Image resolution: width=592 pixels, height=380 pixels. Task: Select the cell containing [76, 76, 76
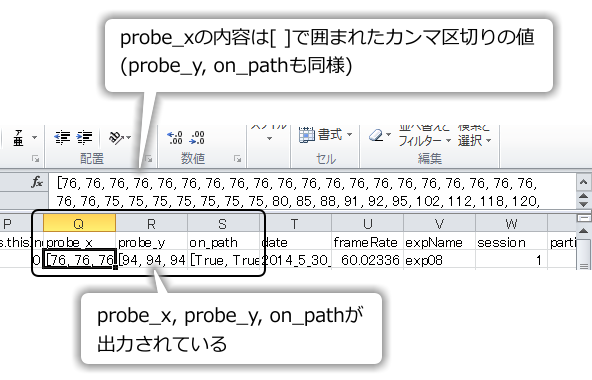[79, 260]
